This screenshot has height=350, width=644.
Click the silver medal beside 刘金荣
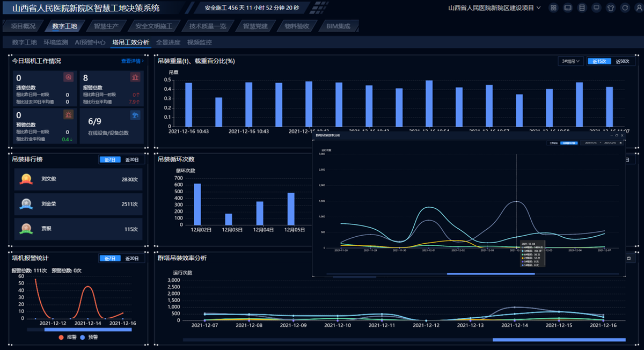point(26,204)
